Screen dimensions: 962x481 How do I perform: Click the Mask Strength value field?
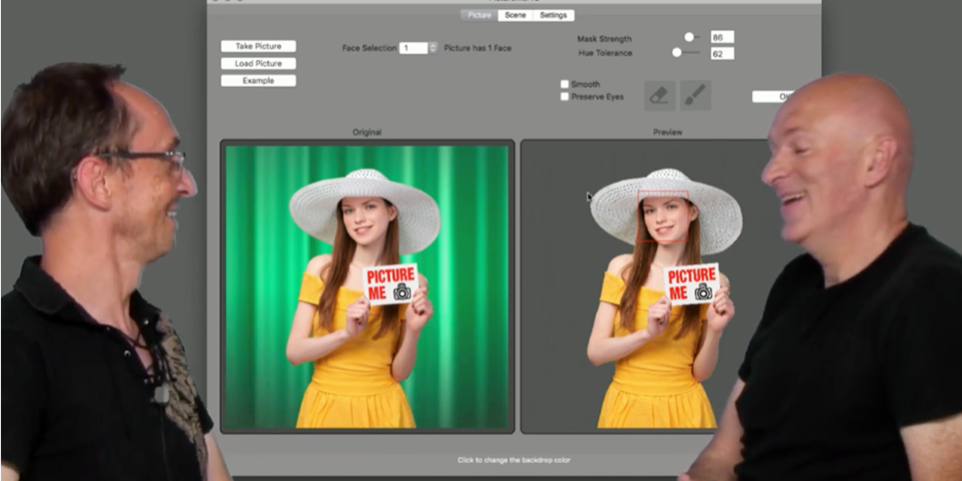[x=721, y=37]
